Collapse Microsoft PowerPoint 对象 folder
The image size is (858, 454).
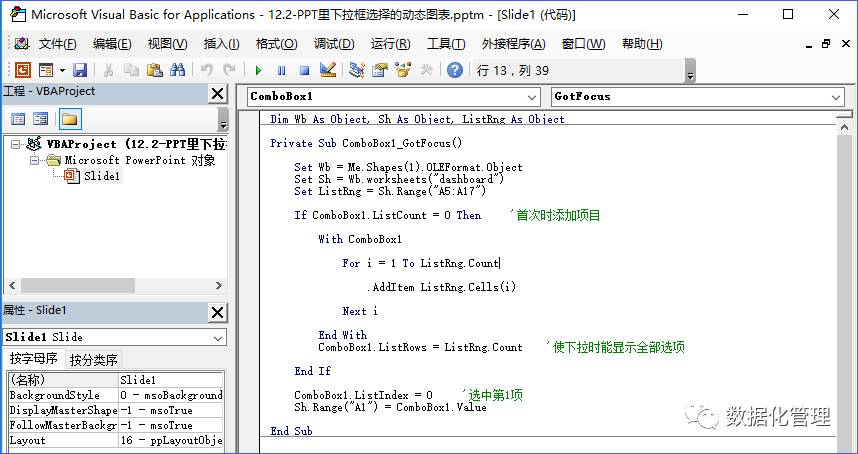pos(34,160)
